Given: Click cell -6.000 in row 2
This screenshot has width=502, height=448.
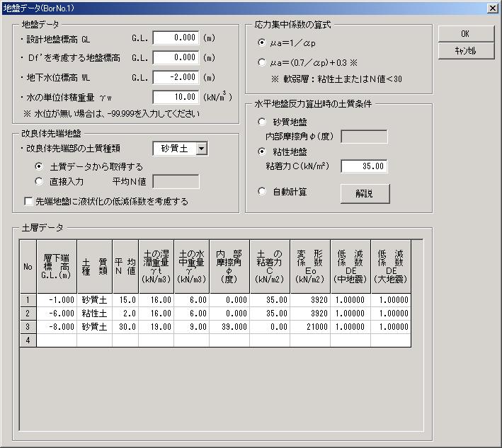Looking at the screenshot, I should click(x=57, y=314).
